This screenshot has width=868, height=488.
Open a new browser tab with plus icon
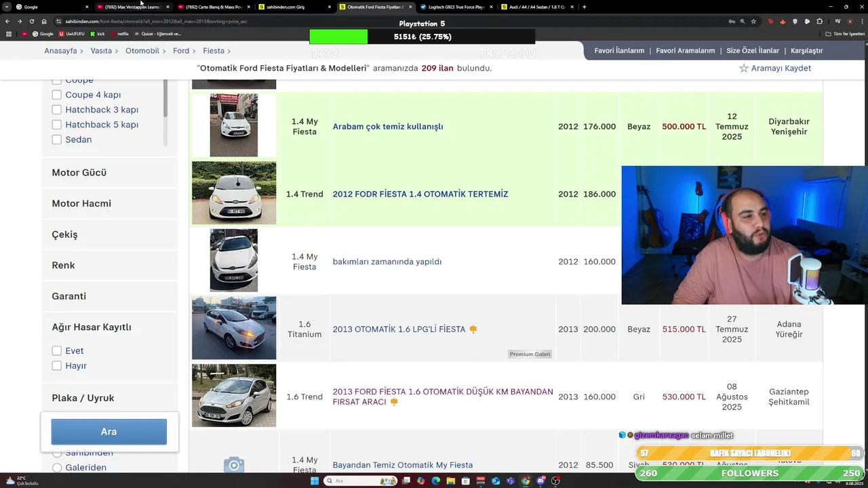click(x=584, y=7)
